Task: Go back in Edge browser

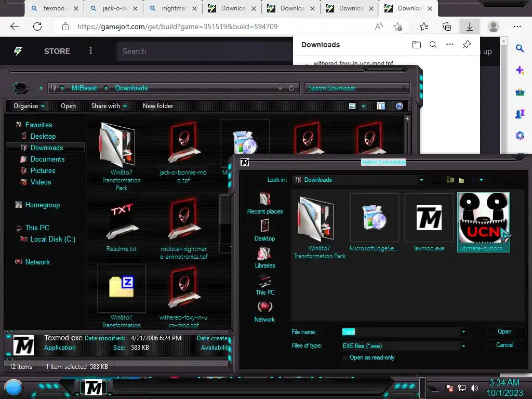Action: [x=15, y=26]
